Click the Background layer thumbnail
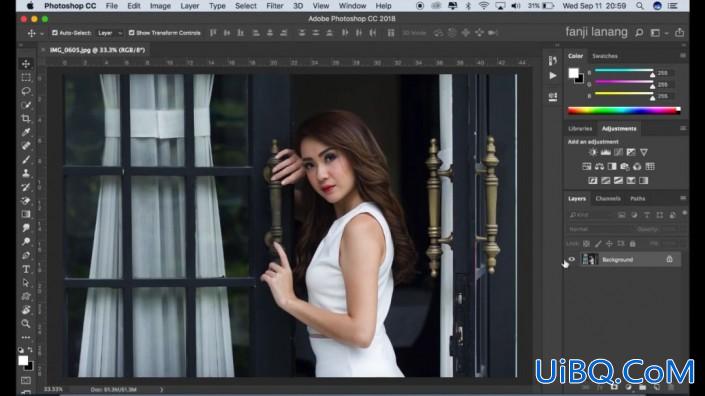Screen dimensions: 705x396 (x=589, y=259)
